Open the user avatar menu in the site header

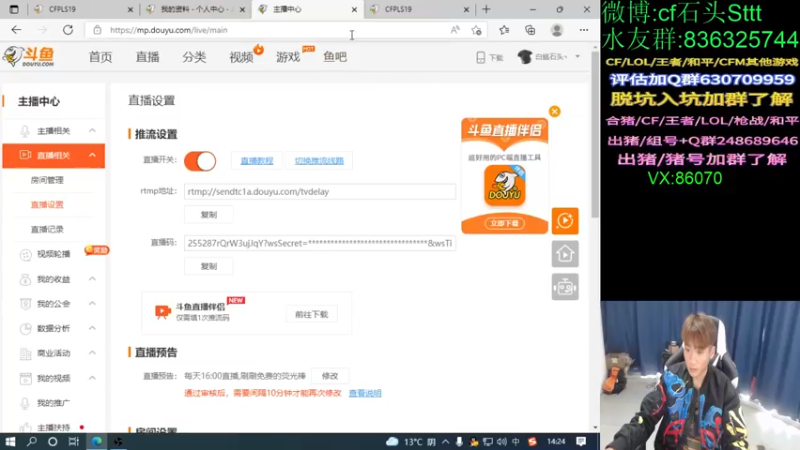524,57
